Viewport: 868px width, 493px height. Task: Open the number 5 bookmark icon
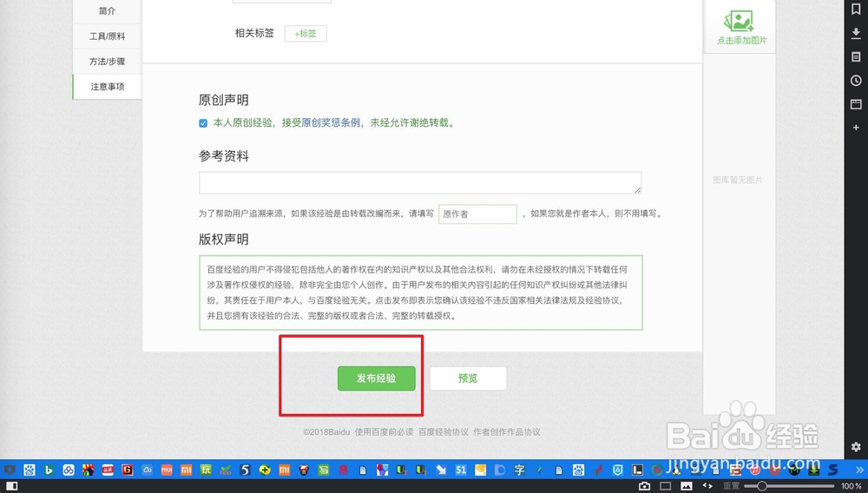(x=246, y=470)
